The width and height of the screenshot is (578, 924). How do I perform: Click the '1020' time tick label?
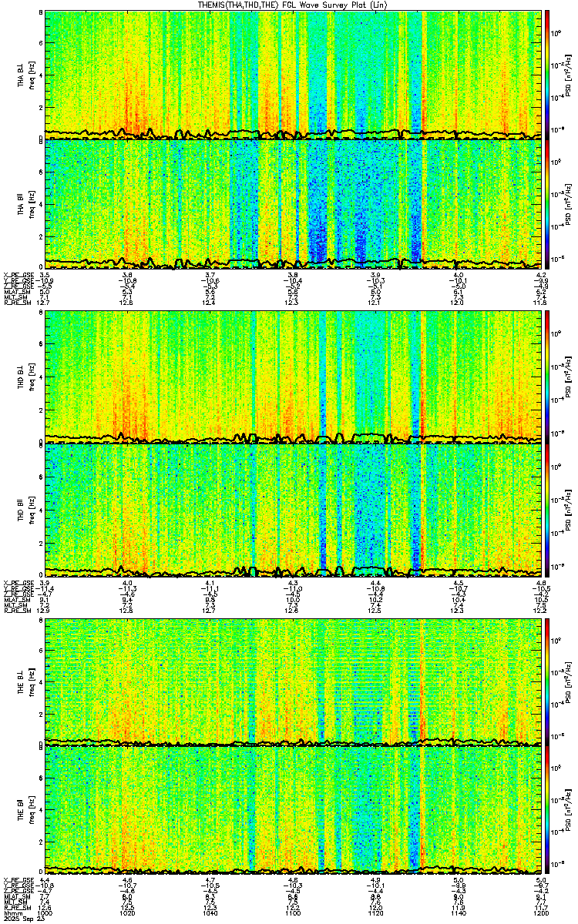(128, 914)
